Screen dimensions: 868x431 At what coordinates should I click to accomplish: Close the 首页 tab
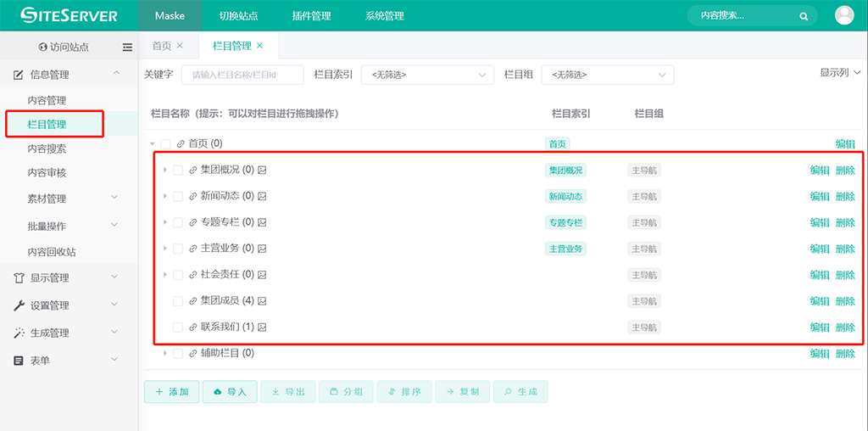pyautogui.click(x=180, y=46)
